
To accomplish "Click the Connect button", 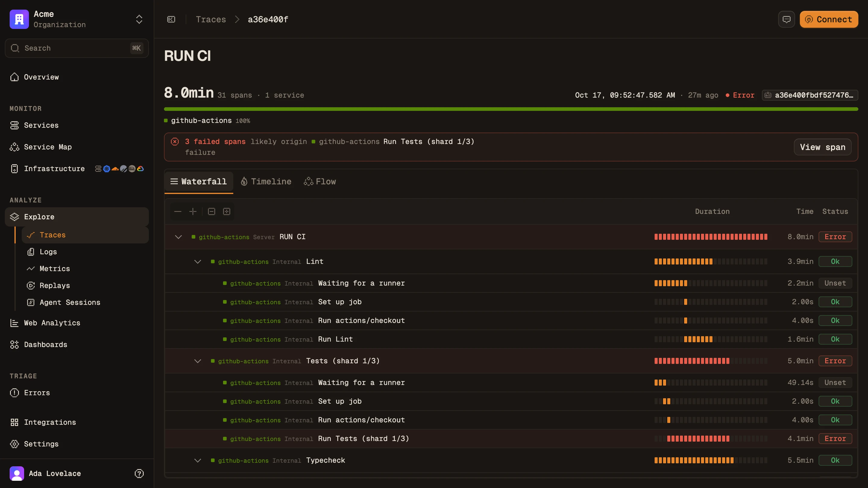I will (x=829, y=20).
